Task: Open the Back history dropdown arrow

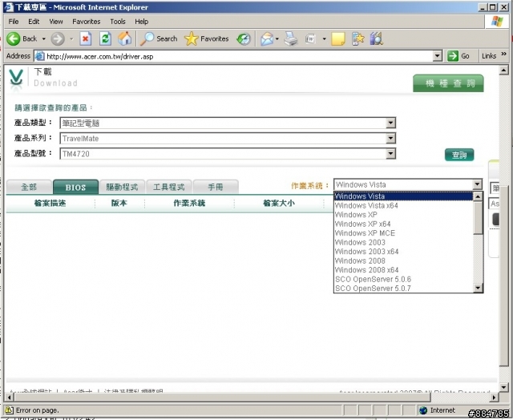Action: [x=43, y=39]
